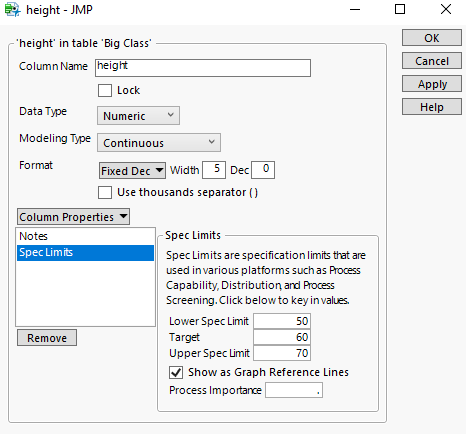Image resolution: width=466 pixels, height=434 pixels.
Task: Maximize the height - JMP window
Action: click(400, 9)
